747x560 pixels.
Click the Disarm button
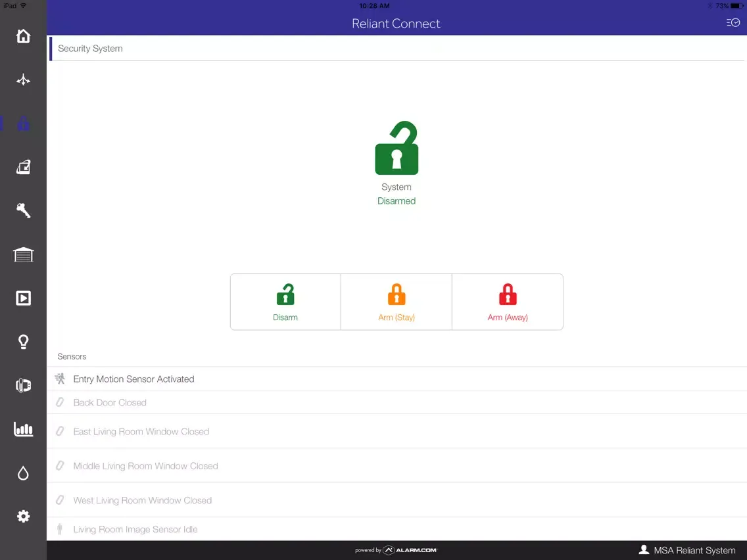[285, 302]
